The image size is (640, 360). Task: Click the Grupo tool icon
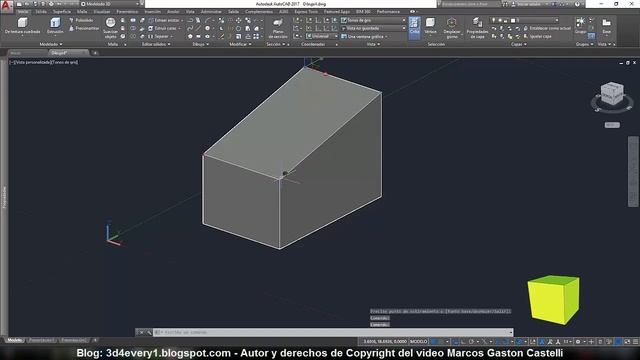(x=580, y=24)
